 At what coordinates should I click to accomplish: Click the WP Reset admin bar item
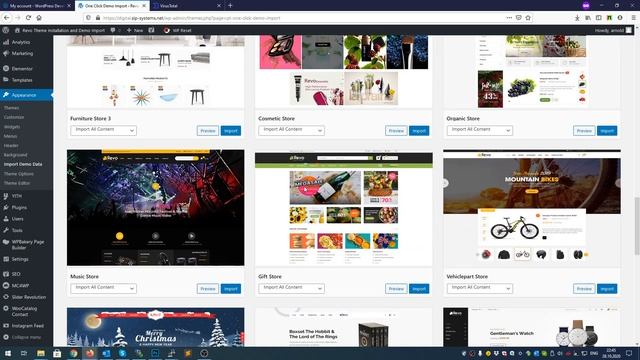pyautogui.click(x=178, y=30)
